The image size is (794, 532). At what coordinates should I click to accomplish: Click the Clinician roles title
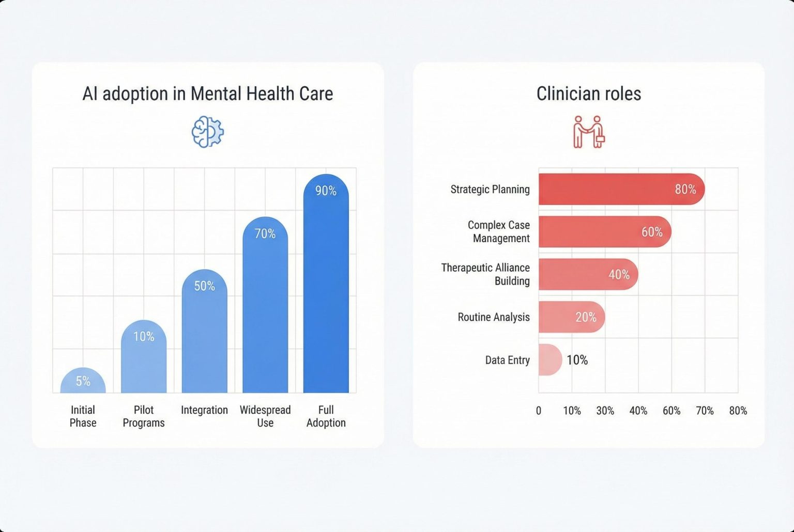coord(589,93)
